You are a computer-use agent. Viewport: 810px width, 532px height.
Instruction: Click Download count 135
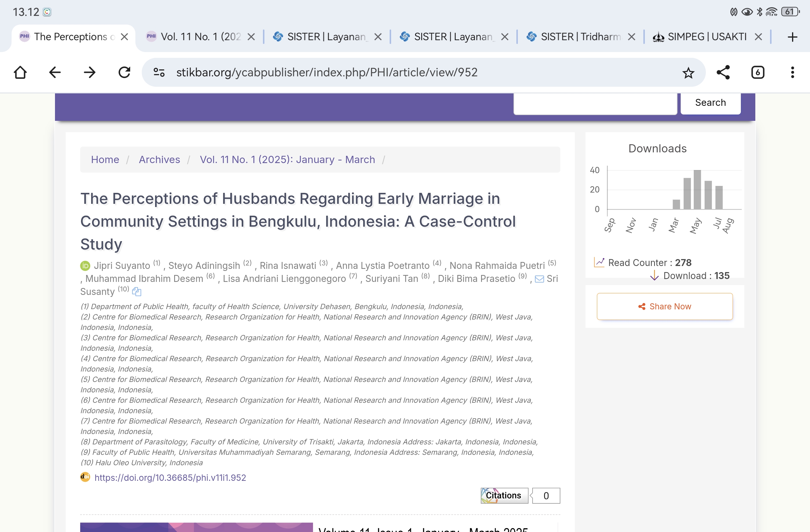point(721,276)
